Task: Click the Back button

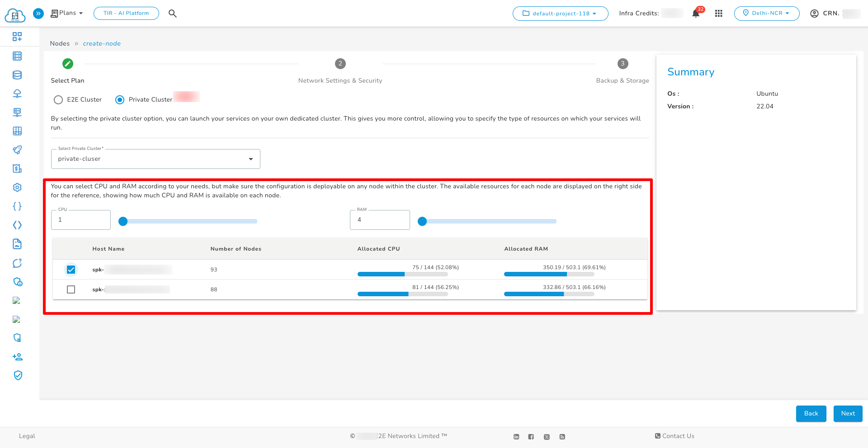Action: coord(811,414)
